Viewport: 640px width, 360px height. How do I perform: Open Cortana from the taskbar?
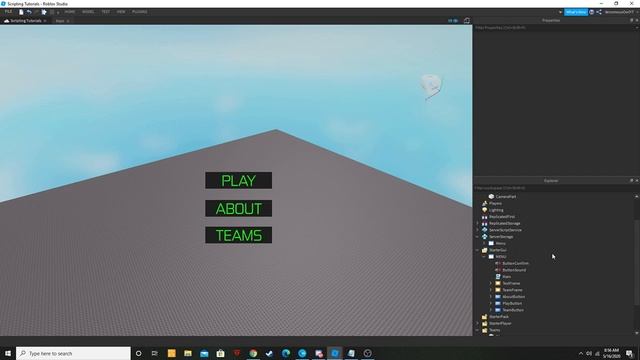[x=138, y=353]
